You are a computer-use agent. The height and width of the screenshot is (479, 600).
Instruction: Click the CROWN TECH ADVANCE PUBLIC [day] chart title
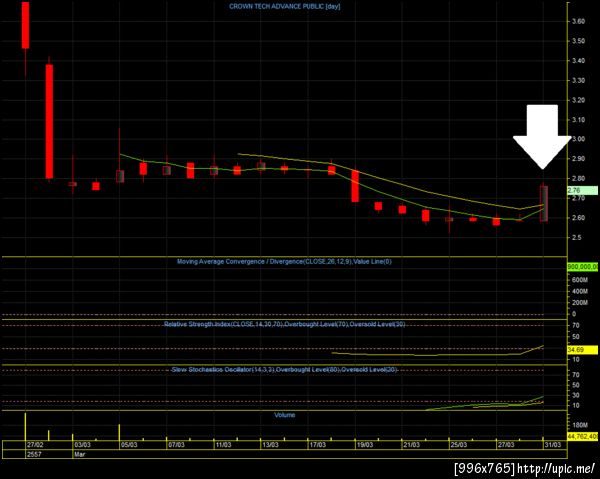point(284,7)
